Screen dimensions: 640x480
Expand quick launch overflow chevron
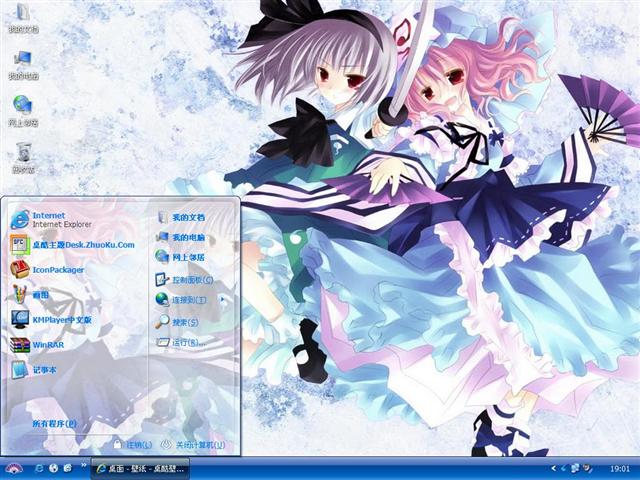tap(84, 465)
